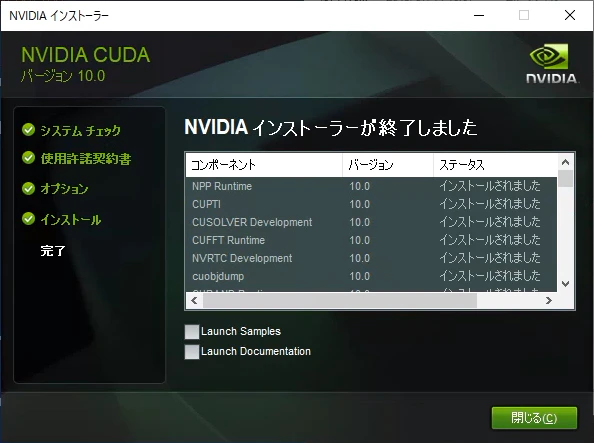Minimize the NVIDIA installer window
The height and width of the screenshot is (443, 594).
point(479,16)
